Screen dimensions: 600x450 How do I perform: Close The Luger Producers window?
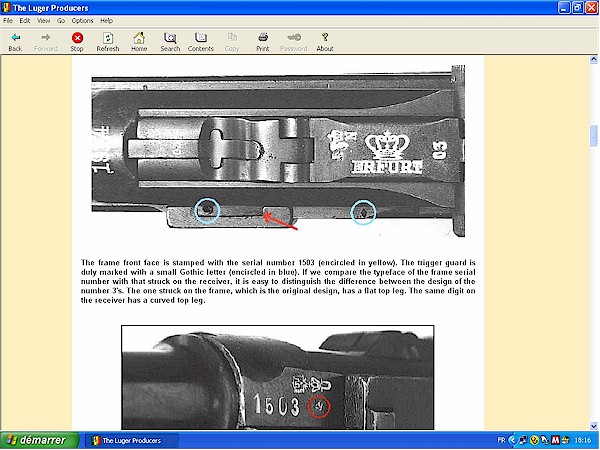[592, 8]
